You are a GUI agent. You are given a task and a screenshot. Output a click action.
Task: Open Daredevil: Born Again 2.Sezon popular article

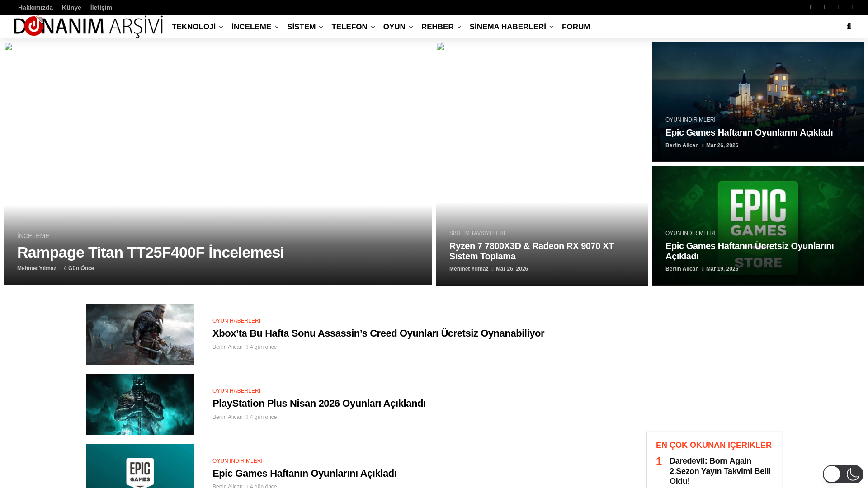720,471
